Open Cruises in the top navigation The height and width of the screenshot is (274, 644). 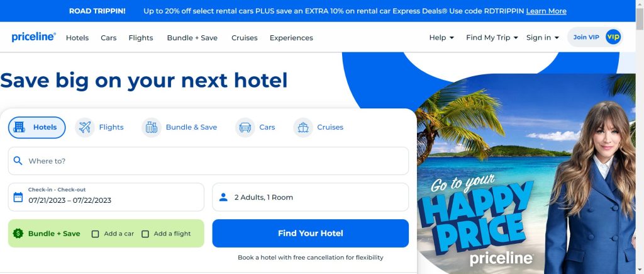coord(245,38)
